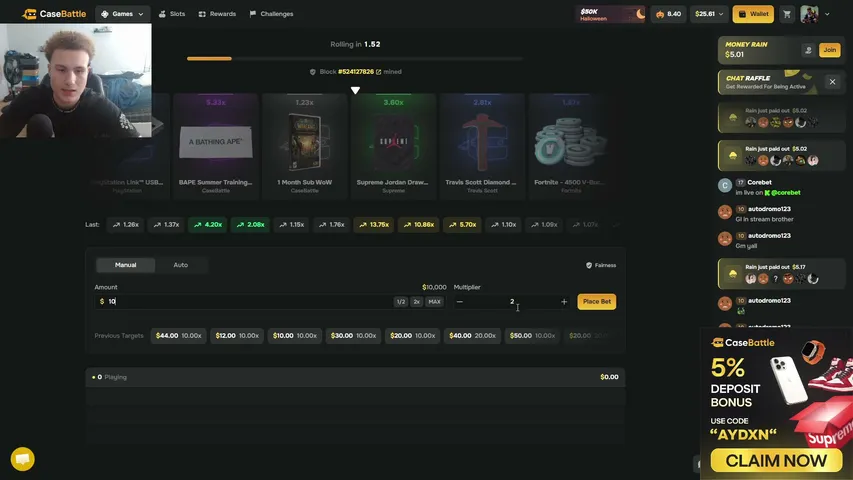Pick previous target $30.00 10.00x
This screenshot has width=853, height=480.
pos(354,336)
